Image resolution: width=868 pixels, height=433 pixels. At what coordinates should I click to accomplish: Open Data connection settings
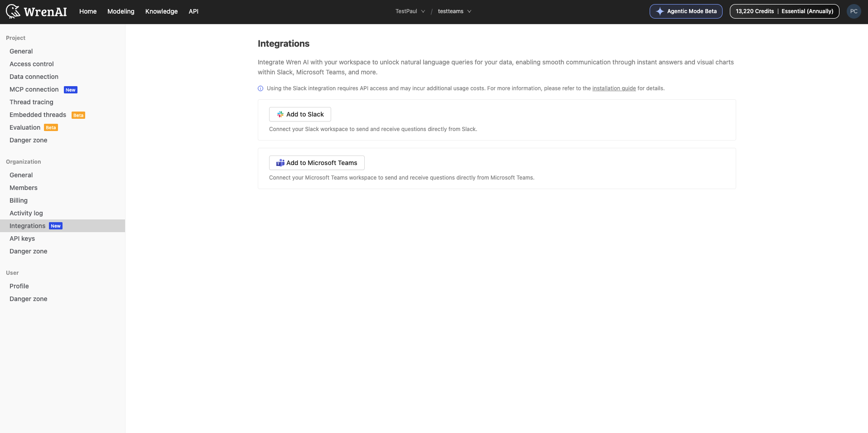click(x=63, y=77)
